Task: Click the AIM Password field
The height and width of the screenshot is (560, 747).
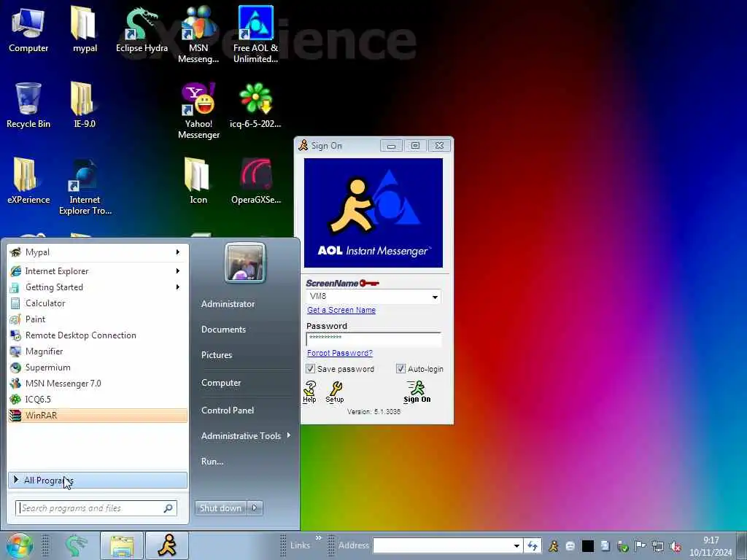Action: [x=373, y=338]
